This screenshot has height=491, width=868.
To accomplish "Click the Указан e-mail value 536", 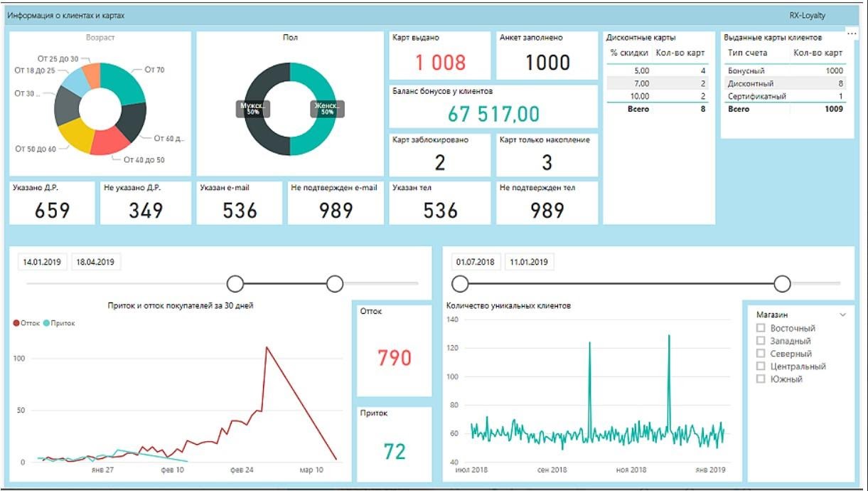I will 240,211.
